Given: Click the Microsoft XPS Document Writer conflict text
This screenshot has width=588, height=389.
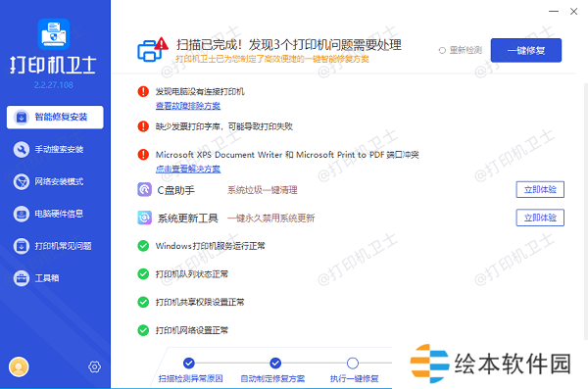Looking at the screenshot, I should [x=287, y=155].
